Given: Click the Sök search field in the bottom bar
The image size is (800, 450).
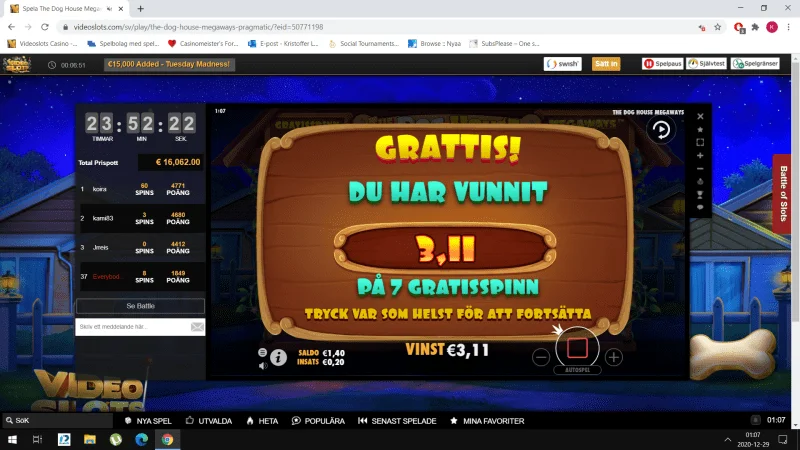Looking at the screenshot, I should [57, 420].
